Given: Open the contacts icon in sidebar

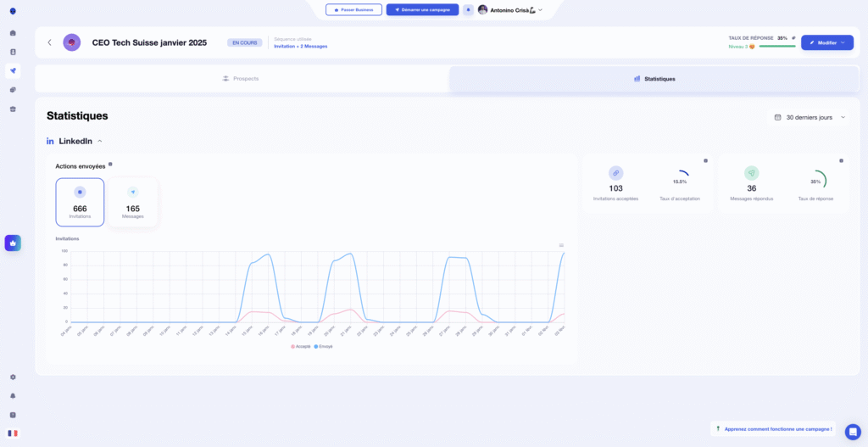Looking at the screenshot, I should coord(13,52).
